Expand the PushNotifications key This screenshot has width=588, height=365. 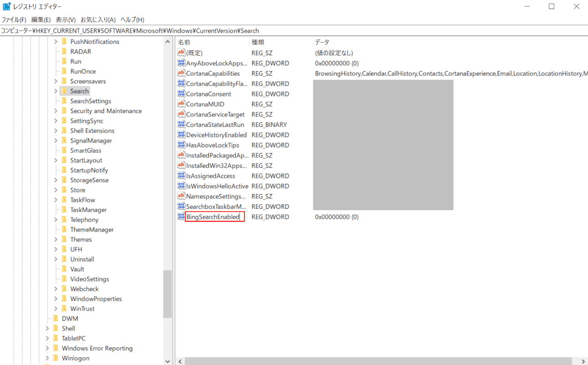click(x=56, y=42)
